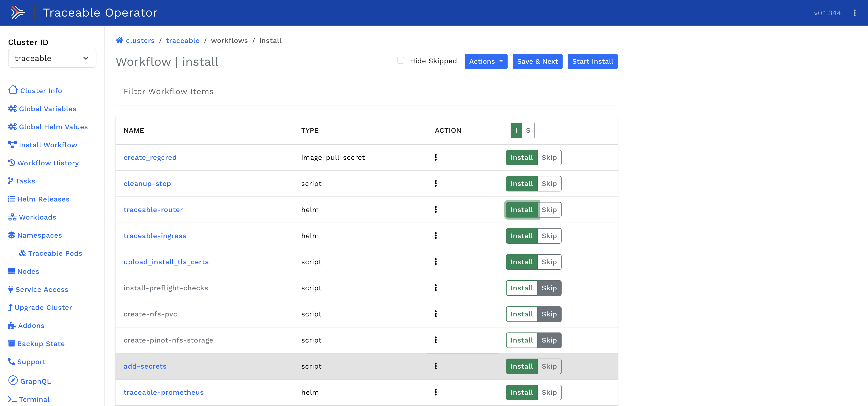Open action menu for add-secrets row

point(435,366)
